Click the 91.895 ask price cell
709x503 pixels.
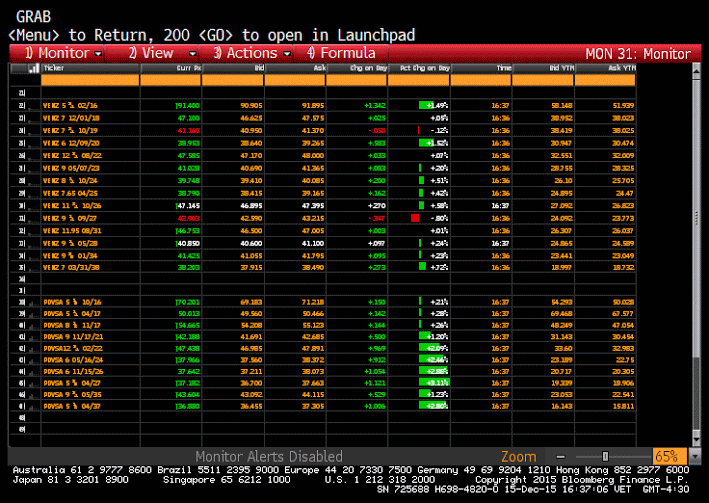[x=313, y=106]
